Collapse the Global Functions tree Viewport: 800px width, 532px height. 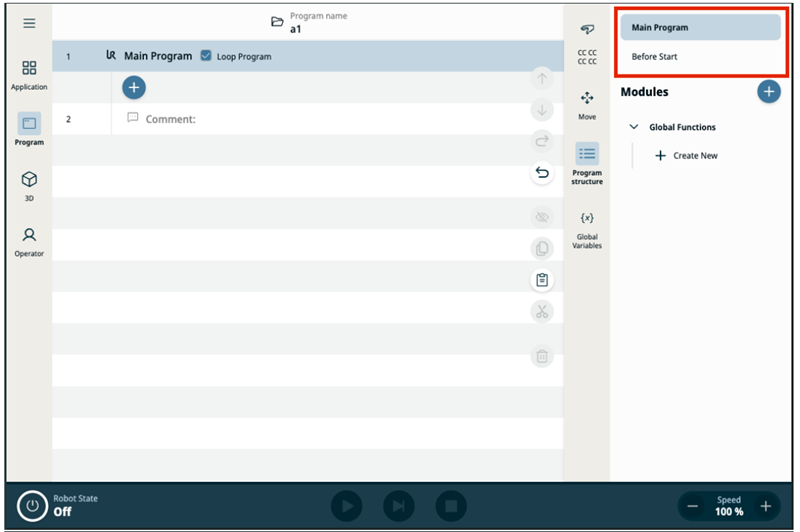tap(634, 127)
